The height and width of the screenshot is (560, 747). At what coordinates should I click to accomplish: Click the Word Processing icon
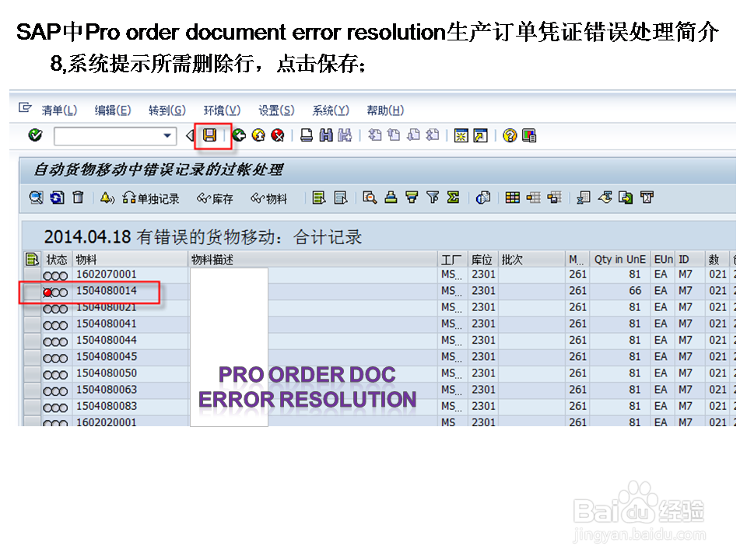[605, 197]
